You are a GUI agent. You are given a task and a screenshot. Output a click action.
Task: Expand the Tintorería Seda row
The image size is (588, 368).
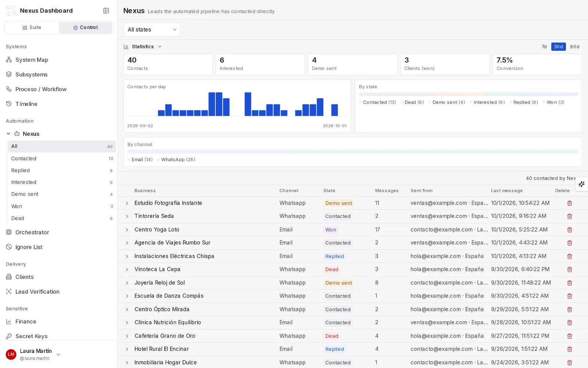pos(127,216)
